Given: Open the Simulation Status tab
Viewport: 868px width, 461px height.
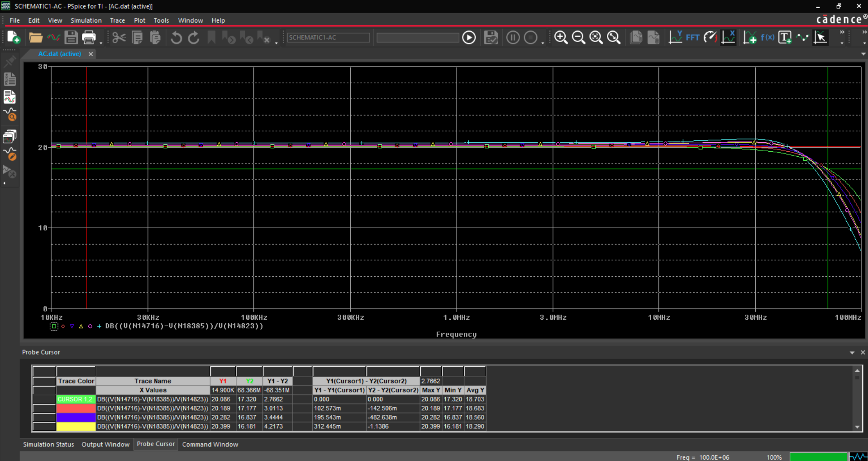Looking at the screenshot, I should 48,444.
